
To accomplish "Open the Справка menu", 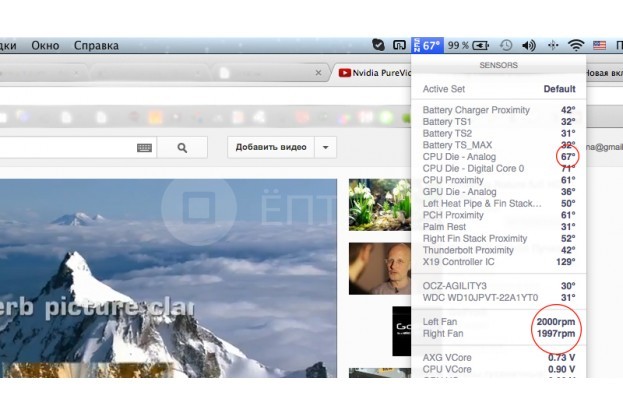I will pos(96,45).
